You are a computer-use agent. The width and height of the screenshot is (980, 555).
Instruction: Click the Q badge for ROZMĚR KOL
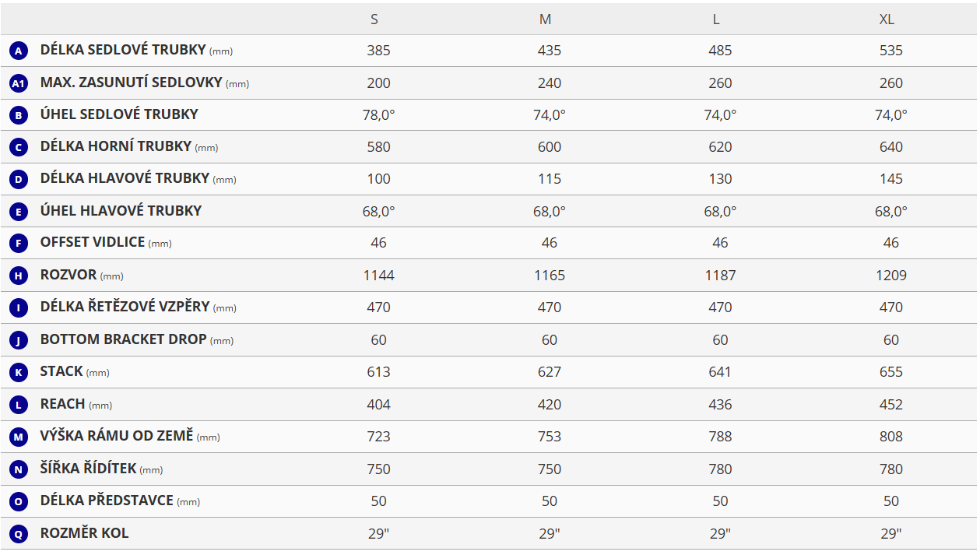(19, 534)
